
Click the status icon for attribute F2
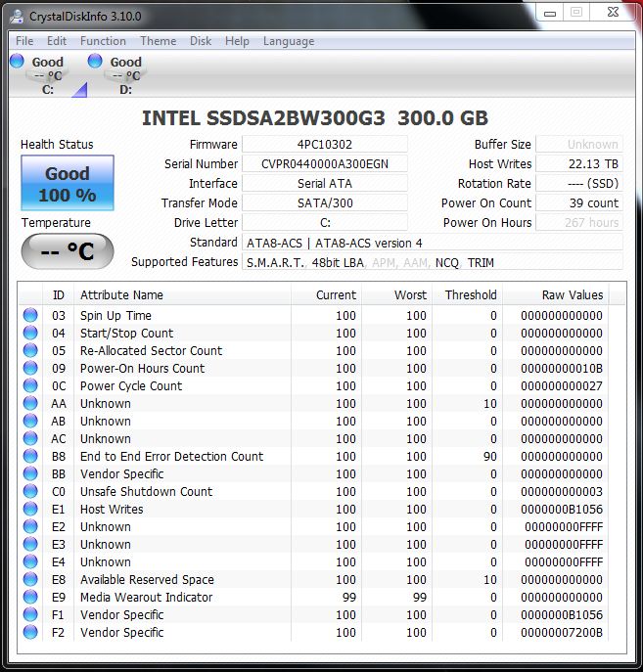[30, 632]
